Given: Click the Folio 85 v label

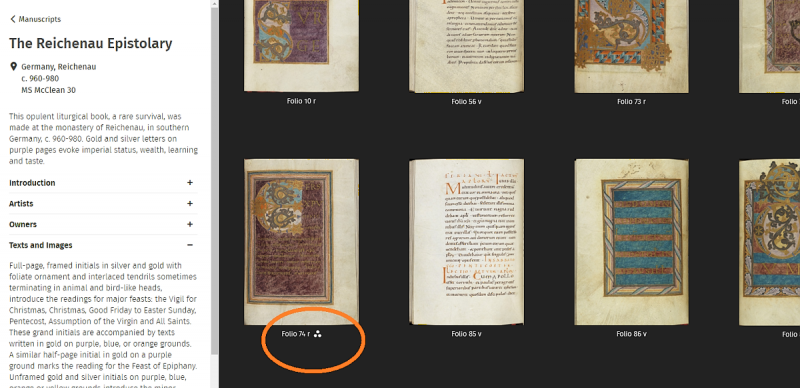Looking at the screenshot, I should (x=466, y=334).
